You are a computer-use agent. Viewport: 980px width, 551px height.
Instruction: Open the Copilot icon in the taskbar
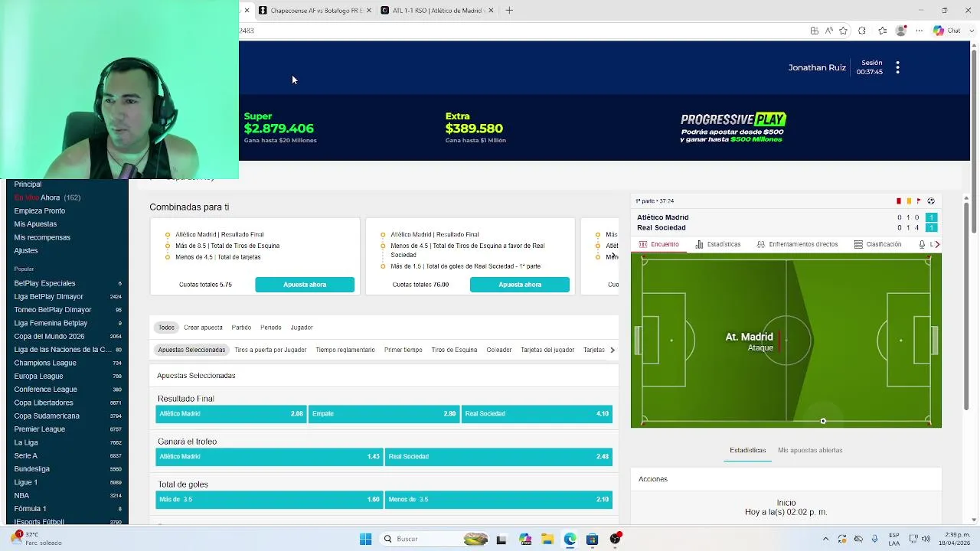(x=525, y=539)
